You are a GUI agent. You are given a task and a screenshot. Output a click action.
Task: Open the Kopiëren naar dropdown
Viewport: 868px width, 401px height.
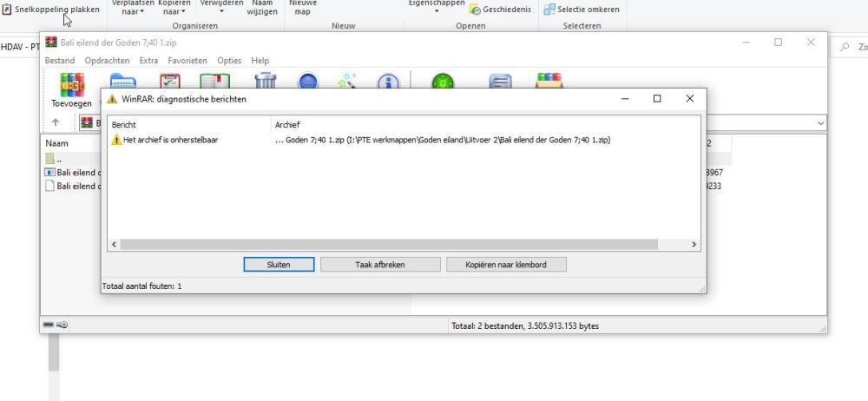pyautogui.click(x=173, y=8)
